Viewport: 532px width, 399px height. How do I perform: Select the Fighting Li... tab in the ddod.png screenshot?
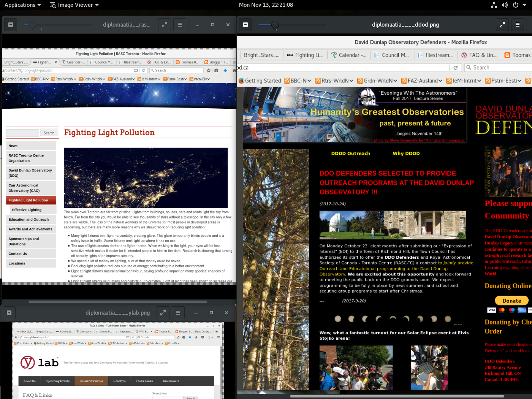(305, 55)
